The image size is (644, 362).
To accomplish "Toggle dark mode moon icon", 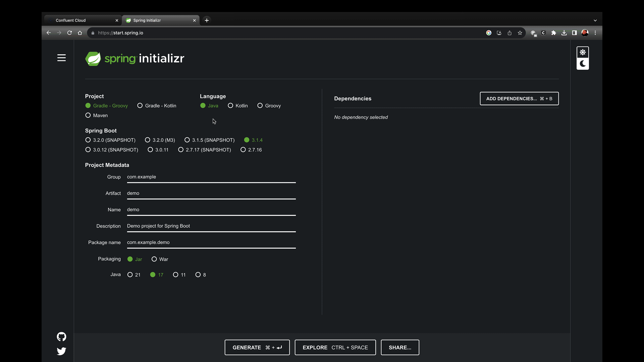I will (583, 64).
